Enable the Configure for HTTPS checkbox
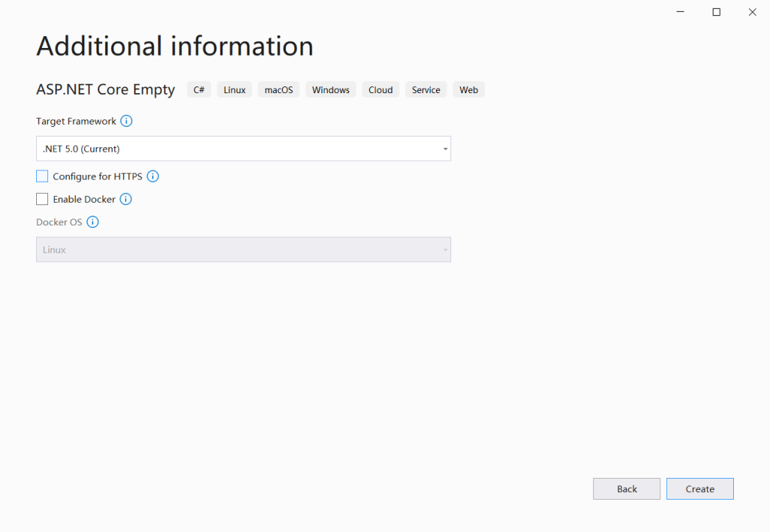The height and width of the screenshot is (532, 770). (41, 176)
